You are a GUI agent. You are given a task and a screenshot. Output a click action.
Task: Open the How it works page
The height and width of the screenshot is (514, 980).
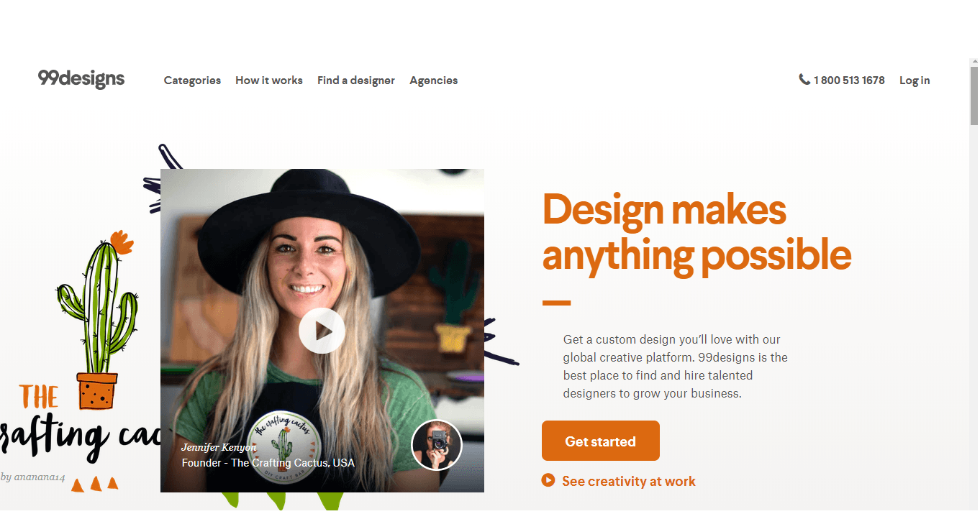click(269, 81)
